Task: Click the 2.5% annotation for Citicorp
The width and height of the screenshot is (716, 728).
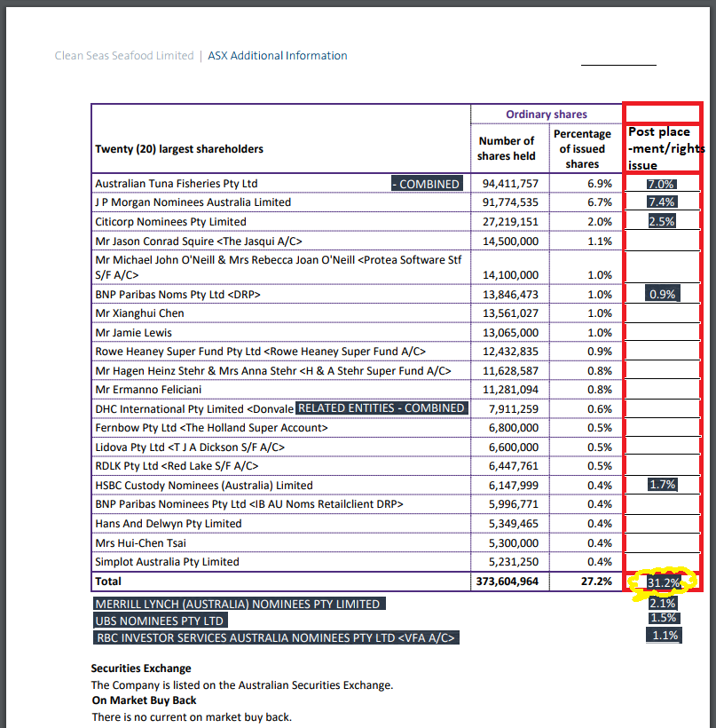Action: pyautogui.click(x=662, y=221)
